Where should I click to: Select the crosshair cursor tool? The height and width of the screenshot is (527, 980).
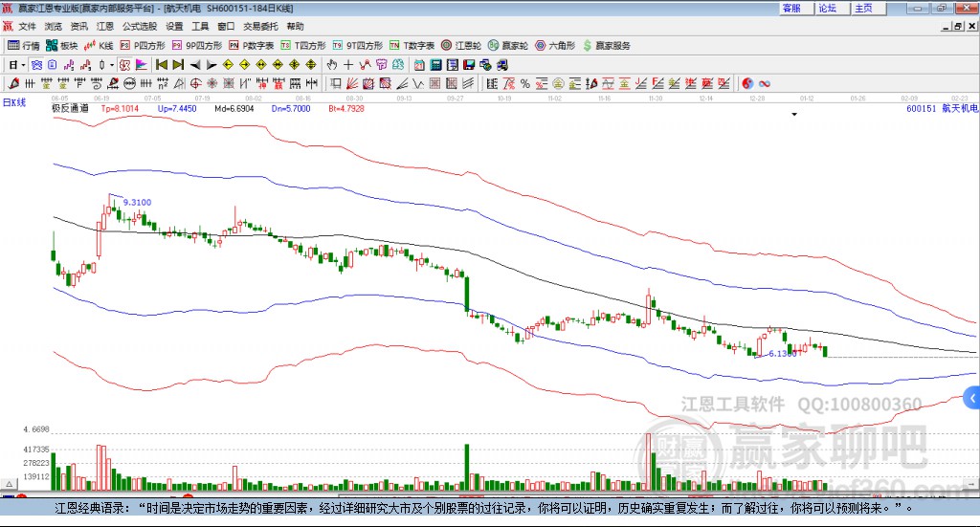tap(348, 65)
